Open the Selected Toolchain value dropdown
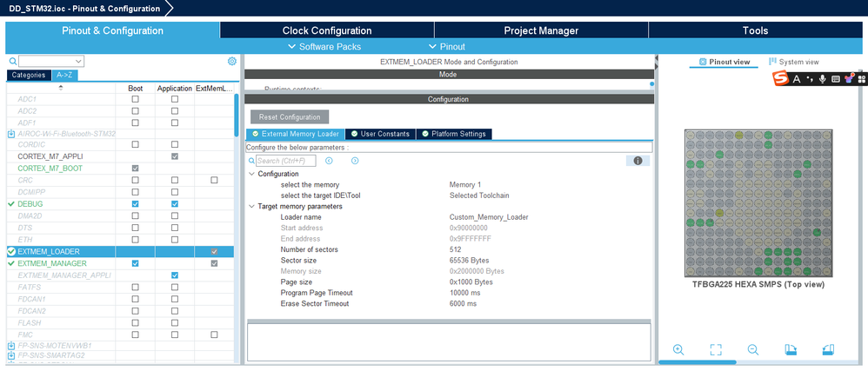 click(479, 195)
